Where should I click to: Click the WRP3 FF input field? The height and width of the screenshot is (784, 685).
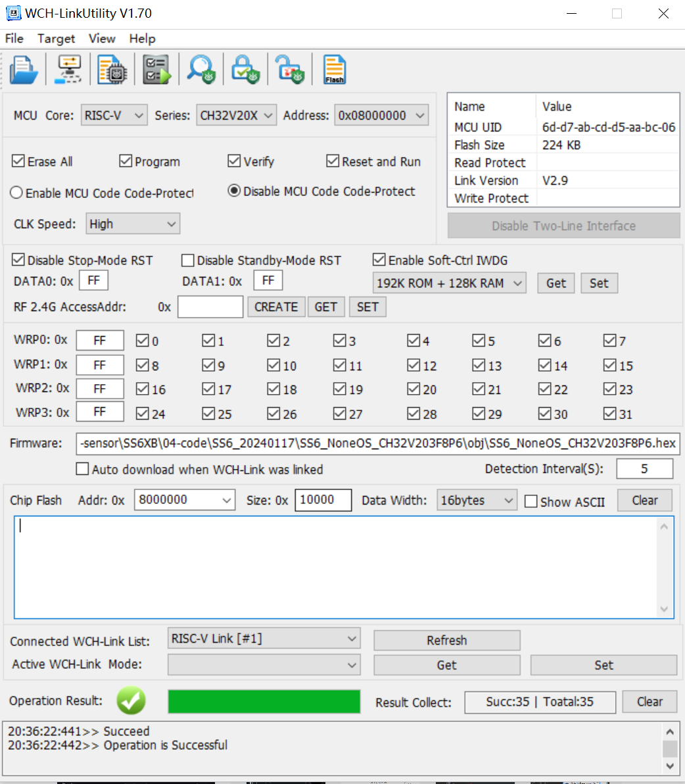pyautogui.click(x=100, y=412)
